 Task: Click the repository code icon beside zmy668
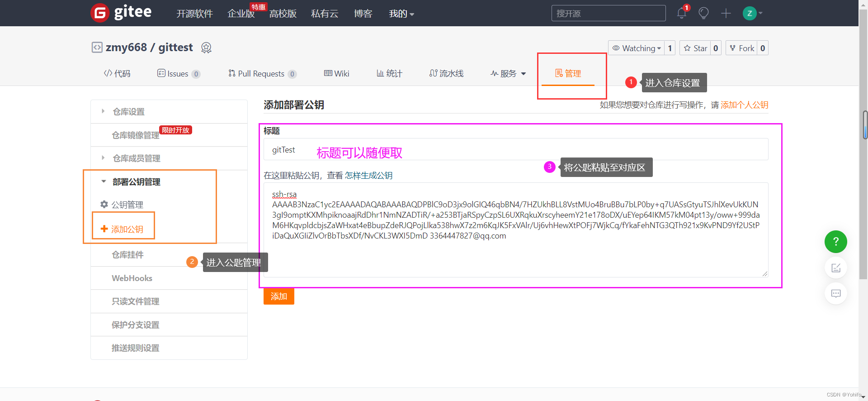[x=97, y=48]
